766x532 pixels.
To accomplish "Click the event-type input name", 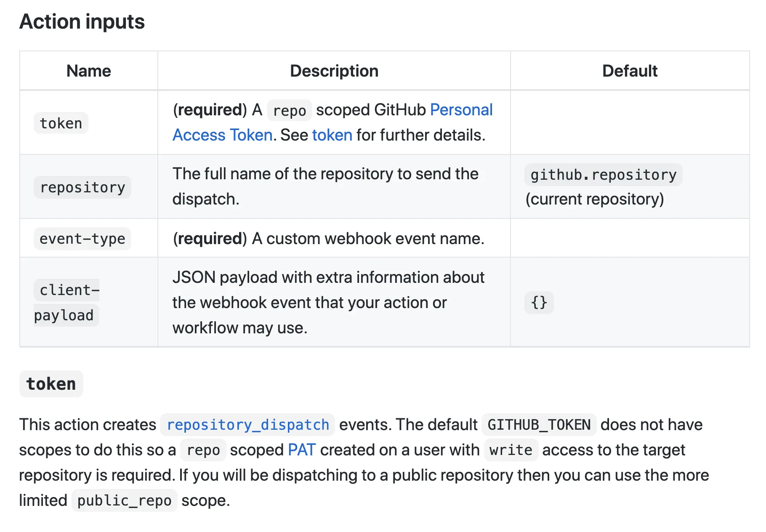I will [82, 239].
